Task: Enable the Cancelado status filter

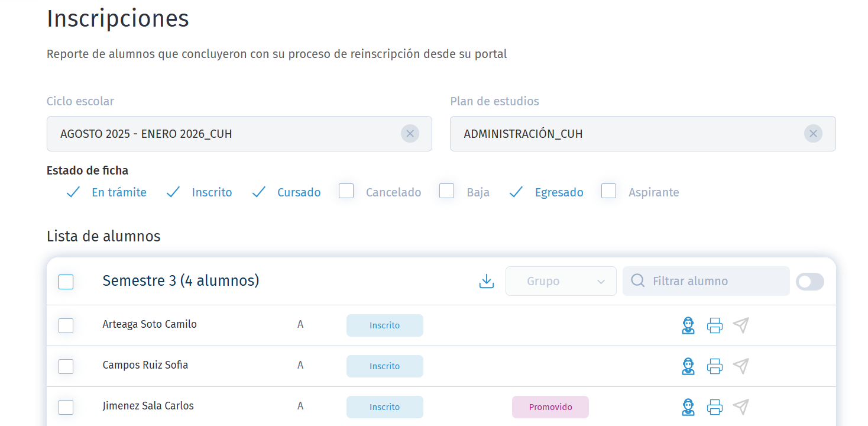Action: (346, 191)
